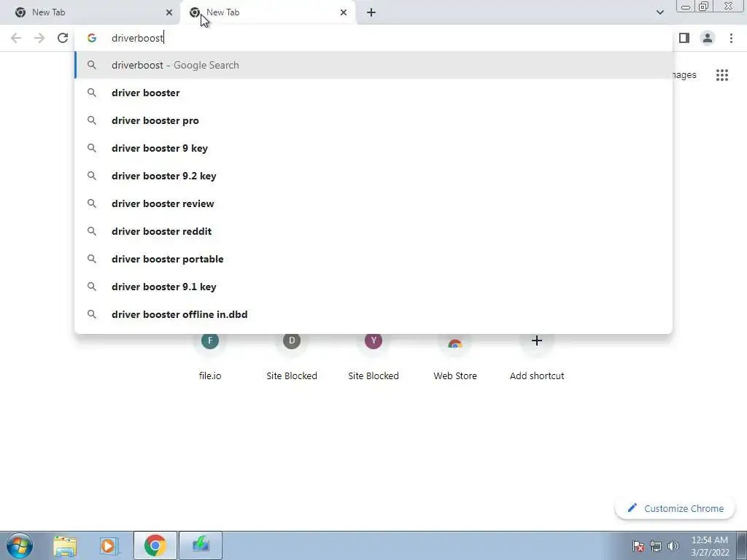
Task: Pick 'driver booster 9.1 key' suggestion
Action: click(373, 286)
